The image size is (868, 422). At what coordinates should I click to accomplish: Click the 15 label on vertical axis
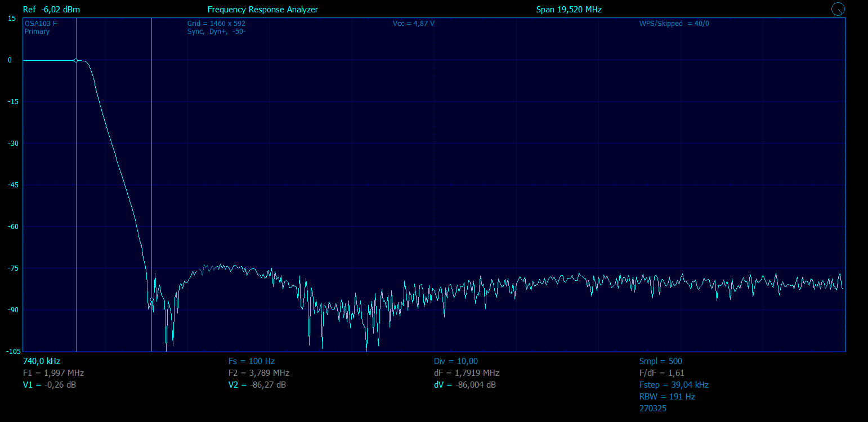[12, 19]
